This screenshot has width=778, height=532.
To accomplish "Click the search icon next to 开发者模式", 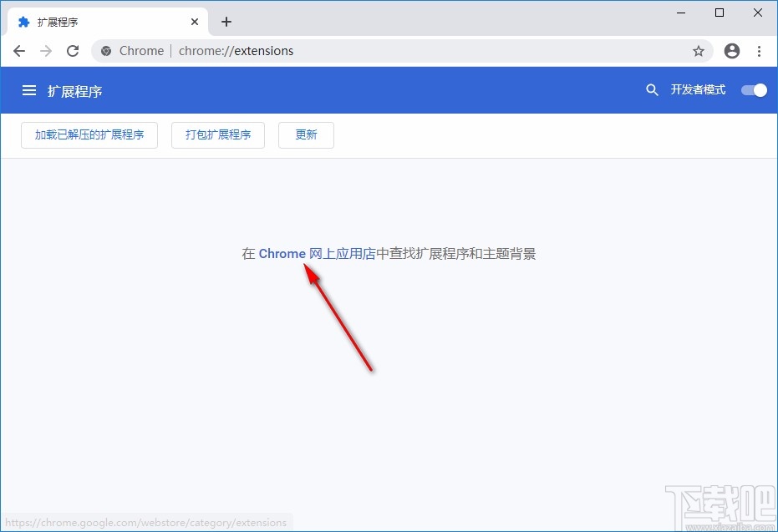I will coord(653,90).
